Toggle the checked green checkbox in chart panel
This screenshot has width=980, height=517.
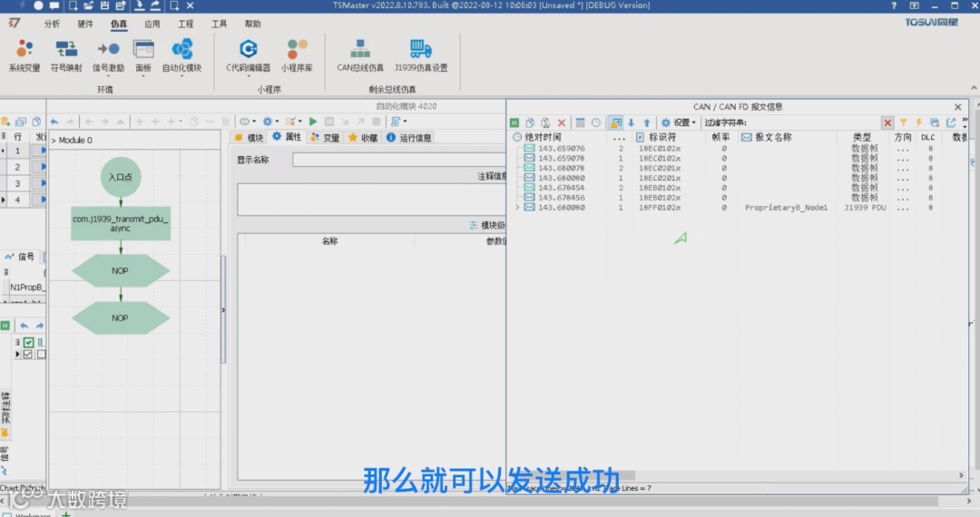[x=29, y=342]
